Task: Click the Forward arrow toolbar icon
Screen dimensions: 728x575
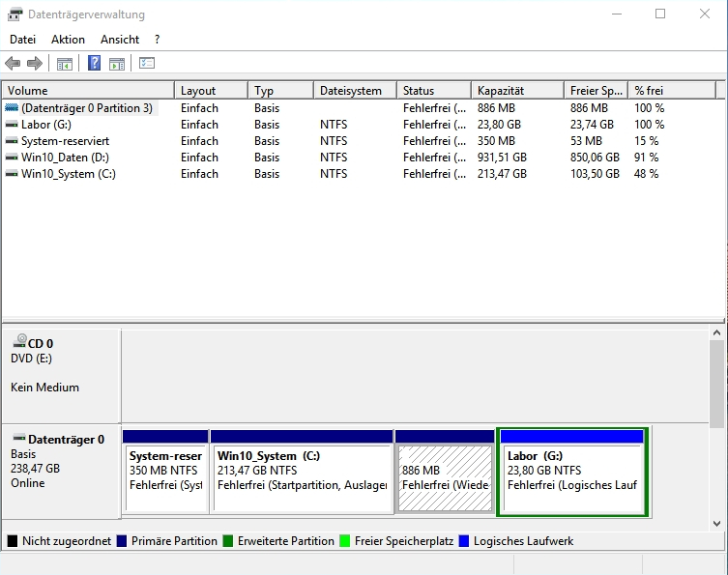Action: pos(35,63)
